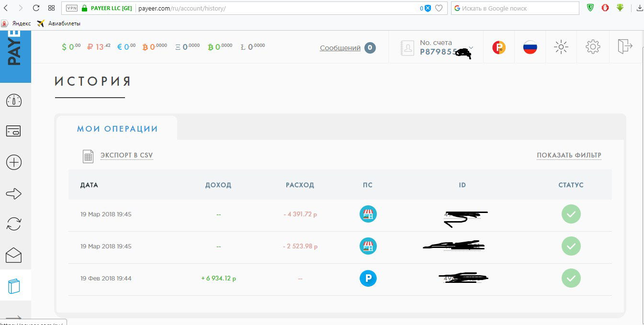Viewport: 644px width, 325px height.
Task: Select the МОИ ОПЕРАЦИИ tab
Action: tap(117, 128)
